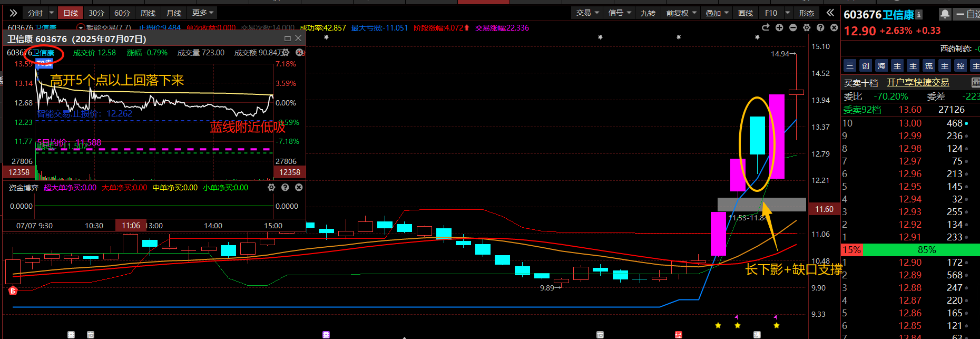Open settings gear in intraday popup header

click(286, 52)
